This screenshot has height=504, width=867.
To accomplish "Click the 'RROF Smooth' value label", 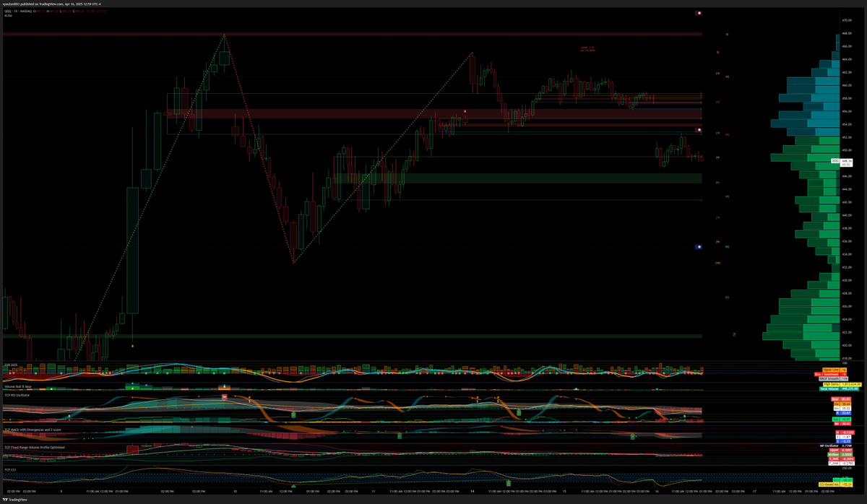I will 834,379.
